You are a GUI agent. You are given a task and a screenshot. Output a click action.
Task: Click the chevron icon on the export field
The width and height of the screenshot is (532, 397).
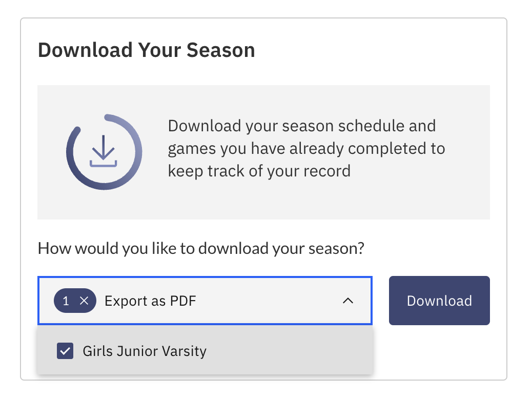click(x=349, y=301)
